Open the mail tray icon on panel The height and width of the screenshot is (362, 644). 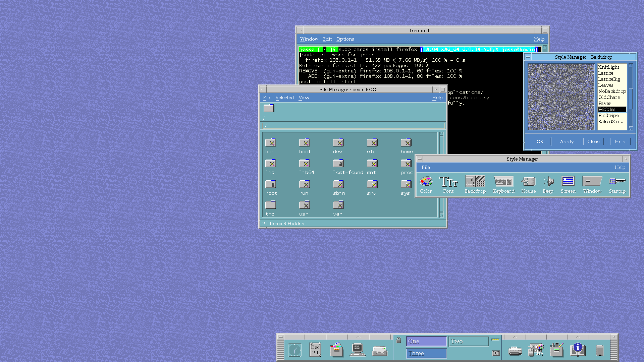(x=380, y=351)
